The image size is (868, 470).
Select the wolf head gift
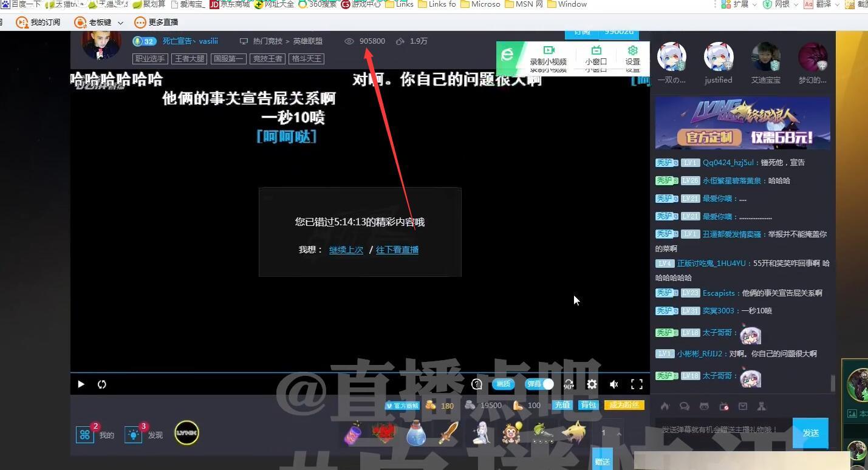(574, 433)
